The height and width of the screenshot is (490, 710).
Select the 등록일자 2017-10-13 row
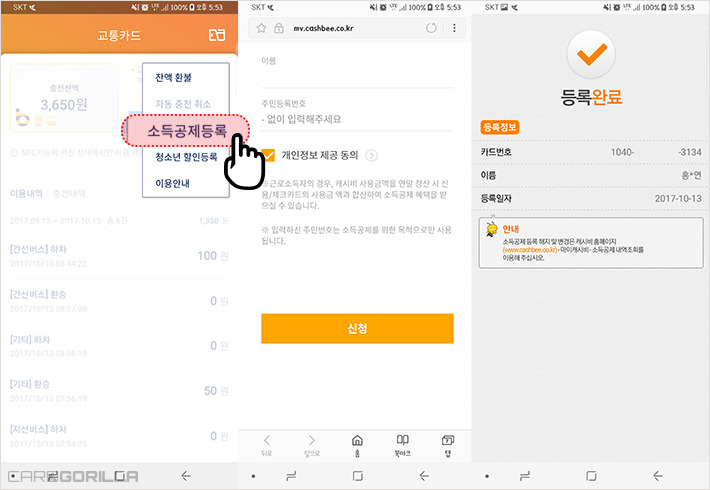(591, 198)
